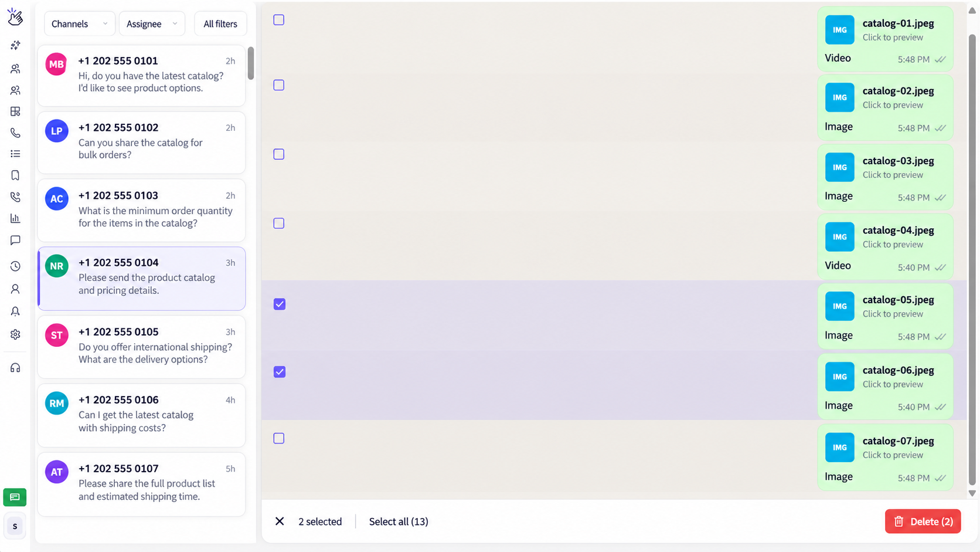Open the sparkles AI icon in sidebar
This screenshot has width=980, height=552.
coord(15,45)
